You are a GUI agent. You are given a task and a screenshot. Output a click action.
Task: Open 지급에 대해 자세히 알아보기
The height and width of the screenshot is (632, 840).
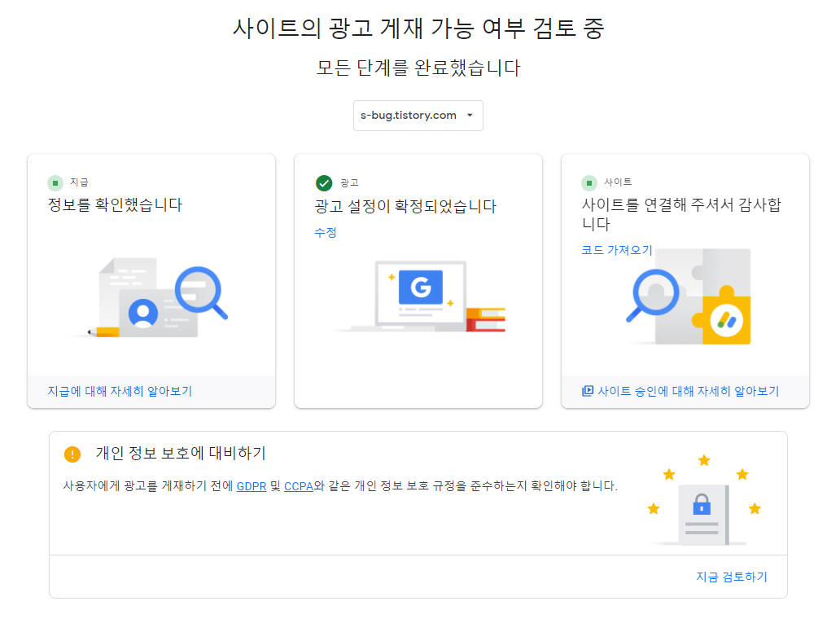point(119,391)
